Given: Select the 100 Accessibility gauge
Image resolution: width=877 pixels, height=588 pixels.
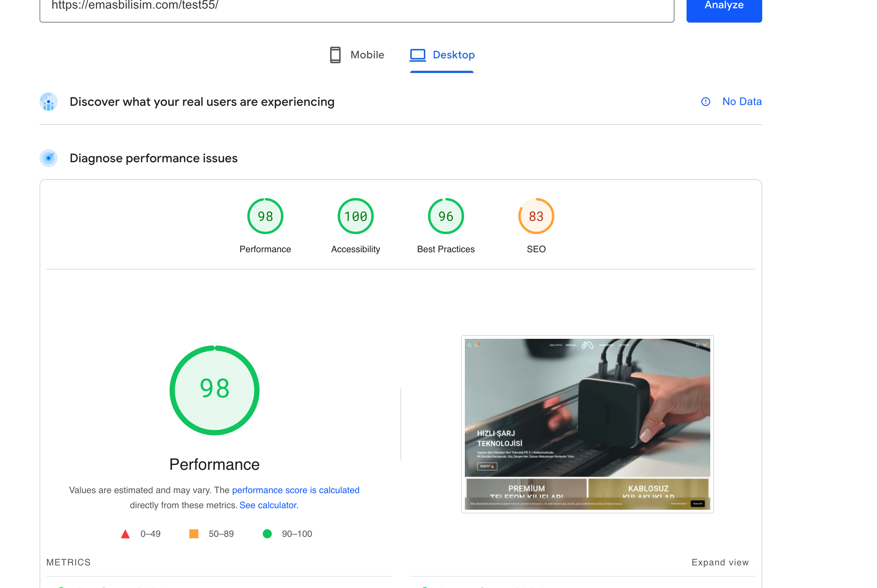Looking at the screenshot, I should click(355, 216).
